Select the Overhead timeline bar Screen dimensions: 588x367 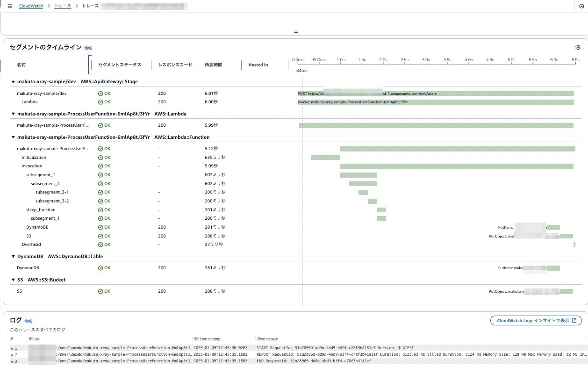[x=574, y=245]
